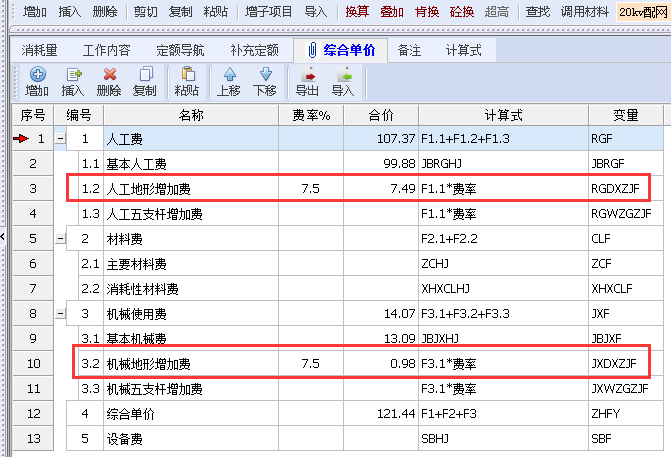Click the formula F3.1+F3.2+F3.3
This screenshot has height=457, width=671.
[x=465, y=314]
